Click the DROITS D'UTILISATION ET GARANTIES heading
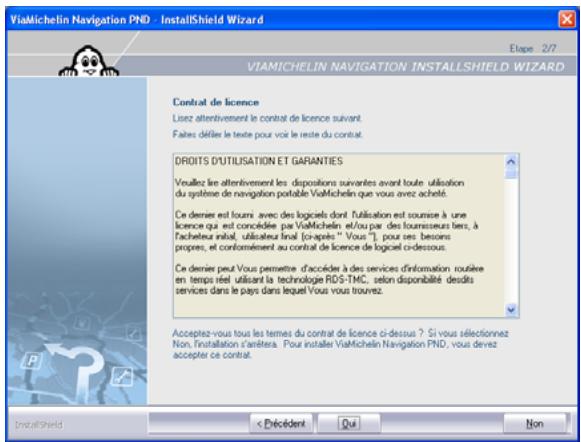Image resolution: width=581 pixels, height=442 pixels. (x=259, y=161)
